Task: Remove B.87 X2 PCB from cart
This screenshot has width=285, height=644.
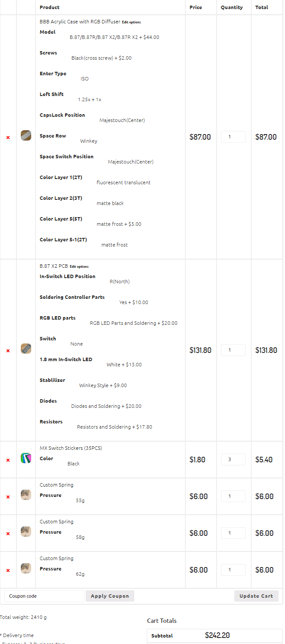Action: click(8, 351)
